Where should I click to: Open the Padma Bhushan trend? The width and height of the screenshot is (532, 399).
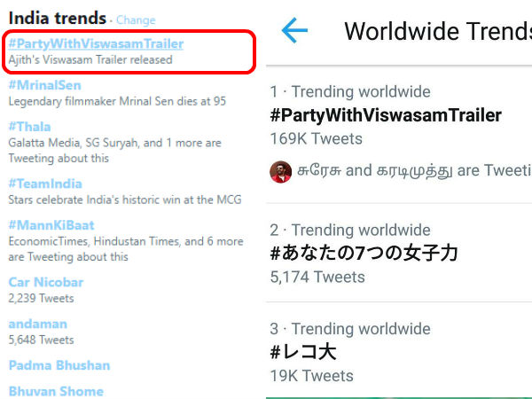point(59,365)
